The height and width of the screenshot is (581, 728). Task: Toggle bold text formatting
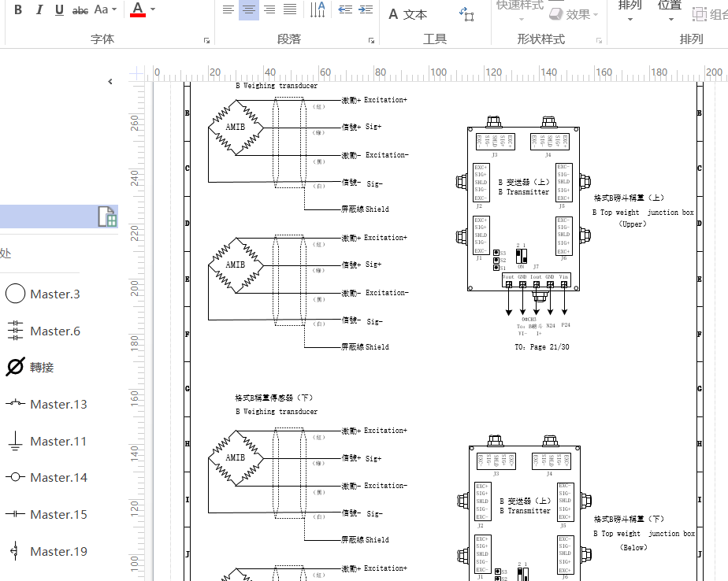tap(18, 10)
